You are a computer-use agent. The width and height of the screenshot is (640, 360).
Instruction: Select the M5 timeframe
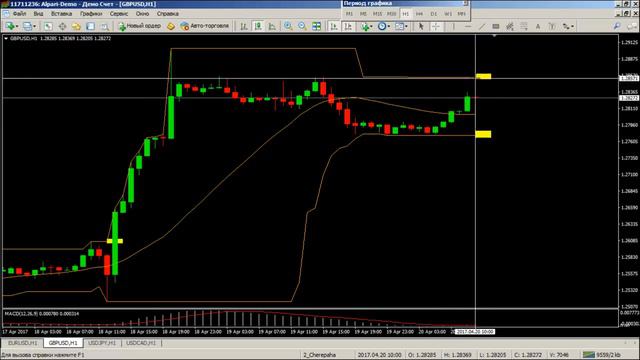[363, 14]
